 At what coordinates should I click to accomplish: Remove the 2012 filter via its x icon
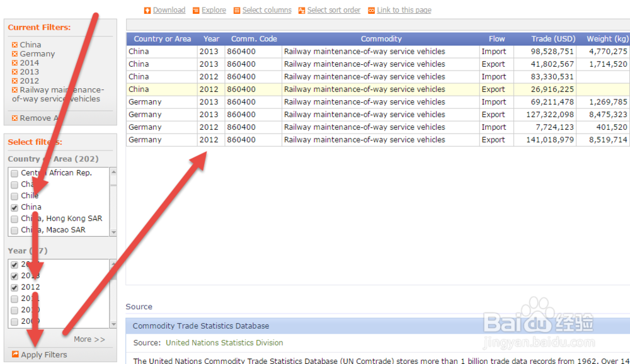(x=15, y=81)
